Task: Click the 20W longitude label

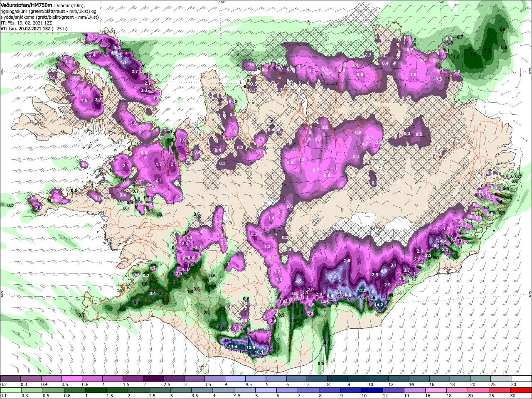Action: point(221,2)
